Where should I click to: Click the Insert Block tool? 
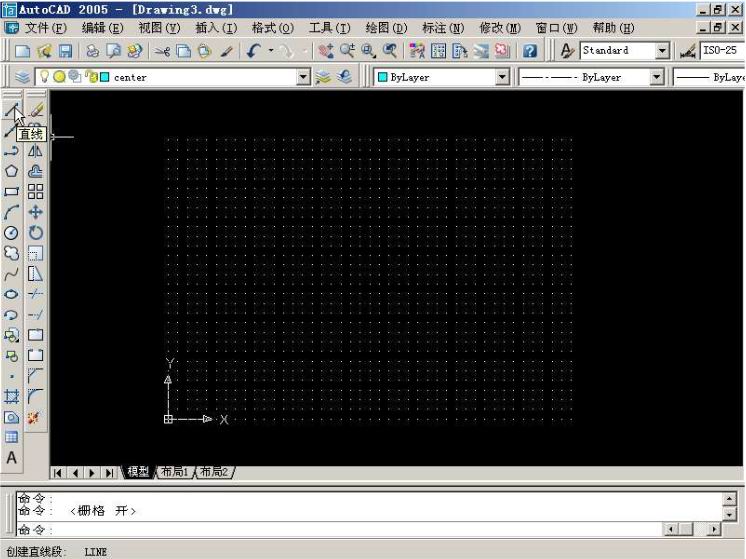point(11,335)
